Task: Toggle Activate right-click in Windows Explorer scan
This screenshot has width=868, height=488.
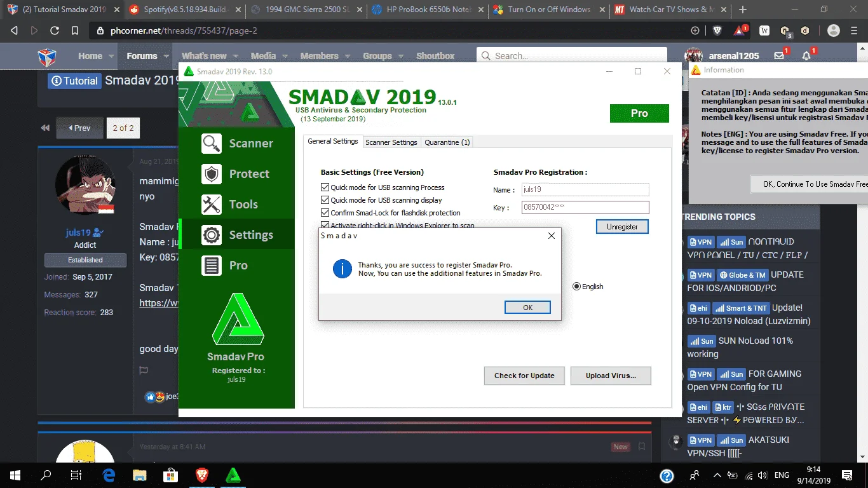Action: click(x=325, y=226)
